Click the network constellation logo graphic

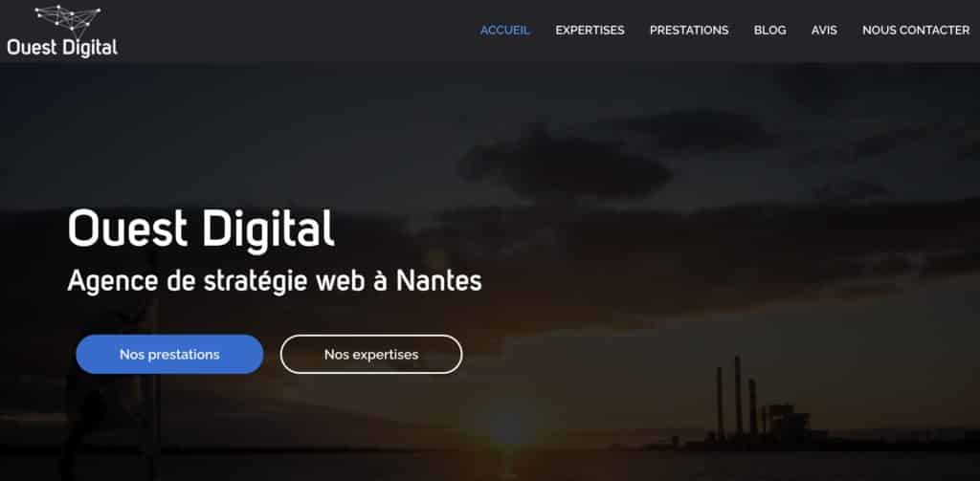(x=68, y=19)
